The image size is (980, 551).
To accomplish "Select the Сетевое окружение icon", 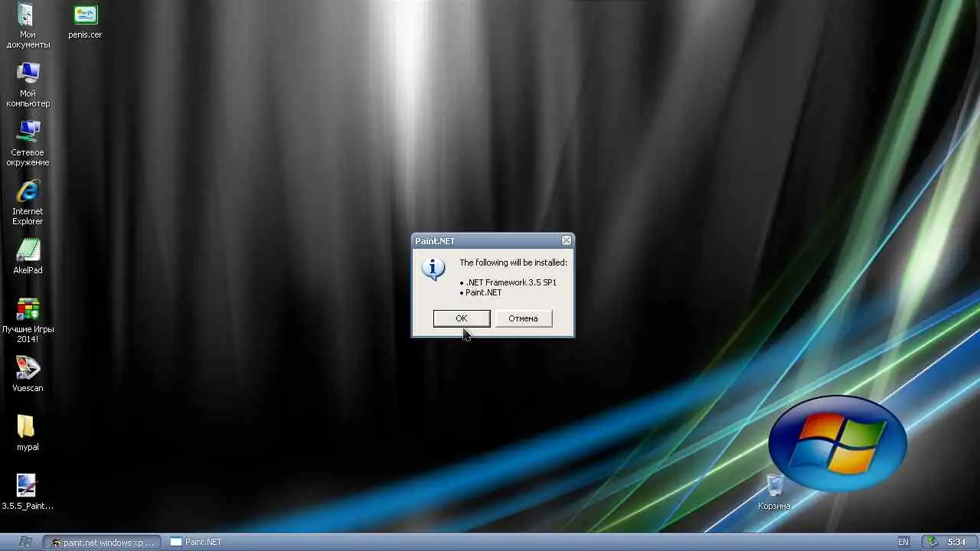I will 28,143.
